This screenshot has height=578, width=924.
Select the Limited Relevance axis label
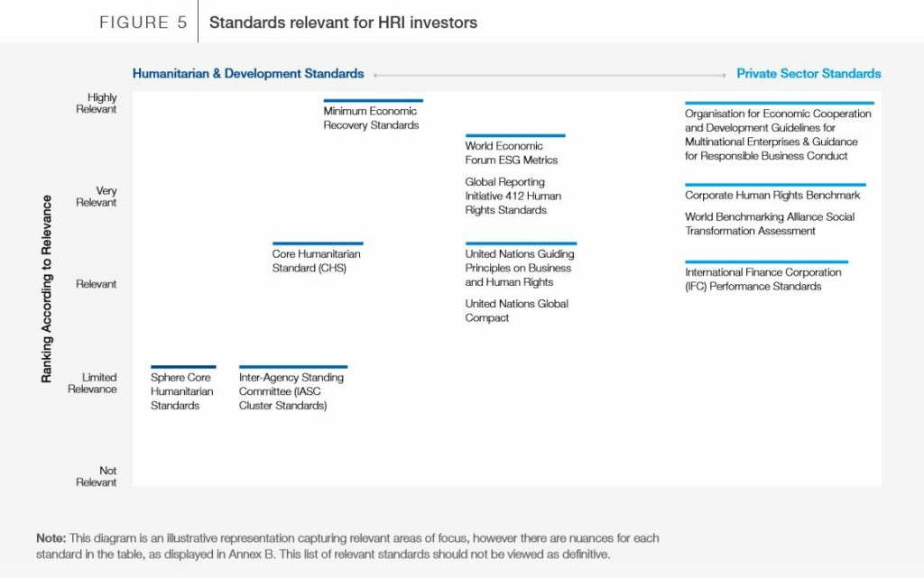[x=92, y=383]
